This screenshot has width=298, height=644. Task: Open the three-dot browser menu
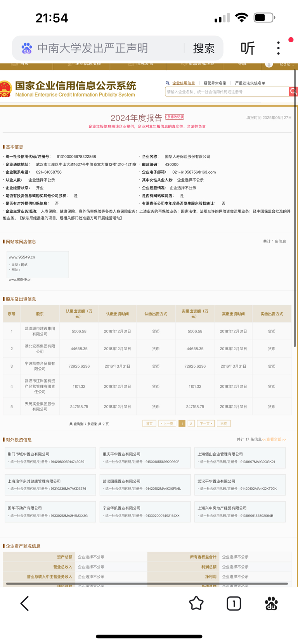click(278, 48)
